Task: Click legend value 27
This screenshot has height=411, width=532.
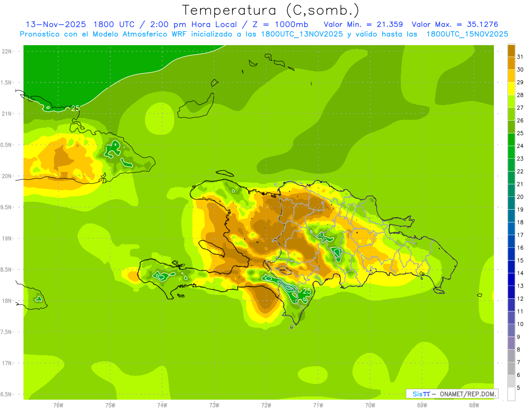Action: pyautogui.click(x=520, y=107)
